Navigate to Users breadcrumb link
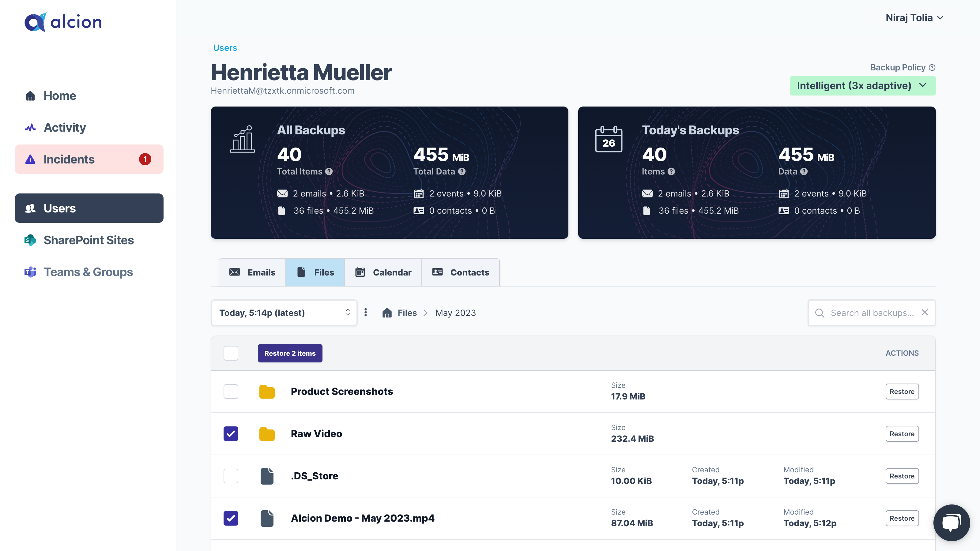 (x=225, y=47)
